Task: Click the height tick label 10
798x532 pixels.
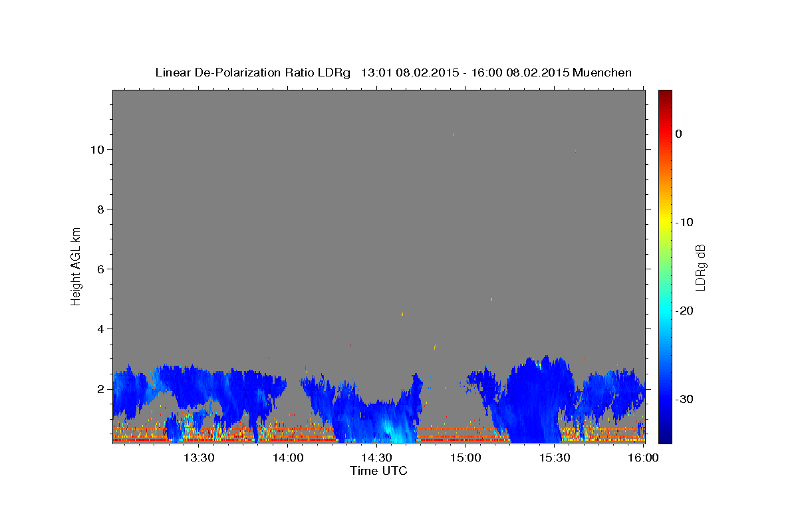Action: tap(98, 150)
